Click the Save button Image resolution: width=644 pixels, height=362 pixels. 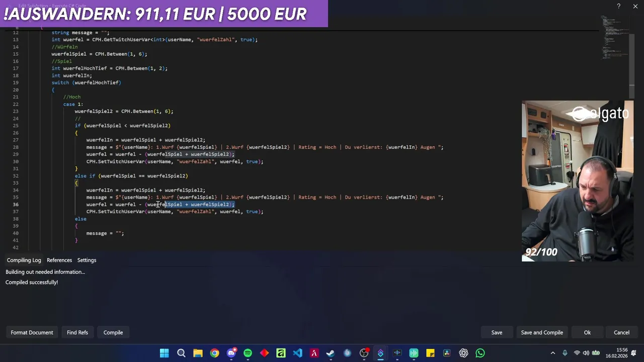pos(497,332)
